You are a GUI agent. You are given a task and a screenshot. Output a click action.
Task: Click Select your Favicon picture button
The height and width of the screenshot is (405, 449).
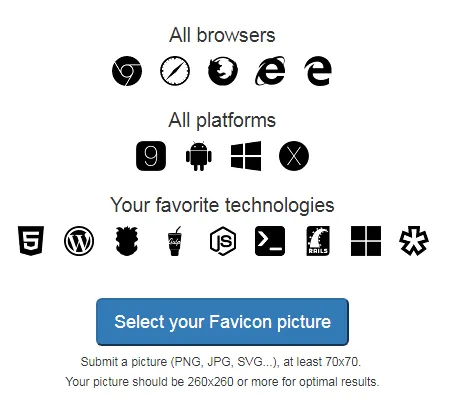pos(222,322)
